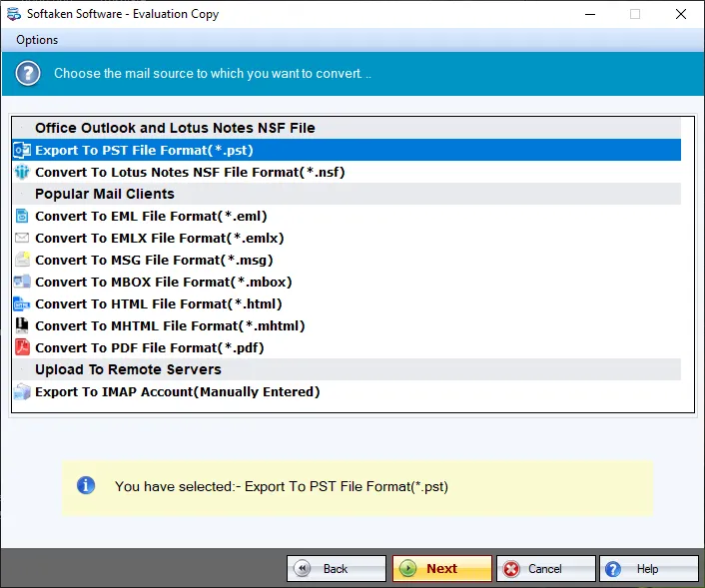The width and height of the screenshot is (705, 588).
Task: Open the Options menu
Action: click(x=37, y=40)
